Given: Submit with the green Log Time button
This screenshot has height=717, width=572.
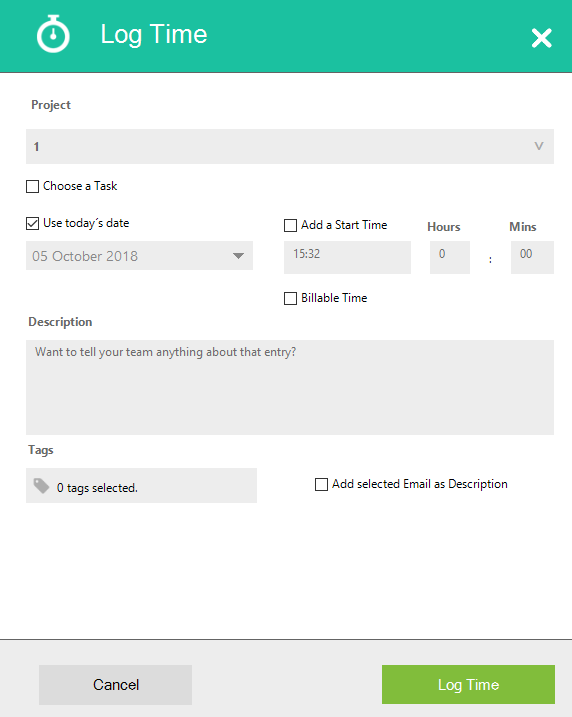Looking at the screenshot, I should (468, 685).
